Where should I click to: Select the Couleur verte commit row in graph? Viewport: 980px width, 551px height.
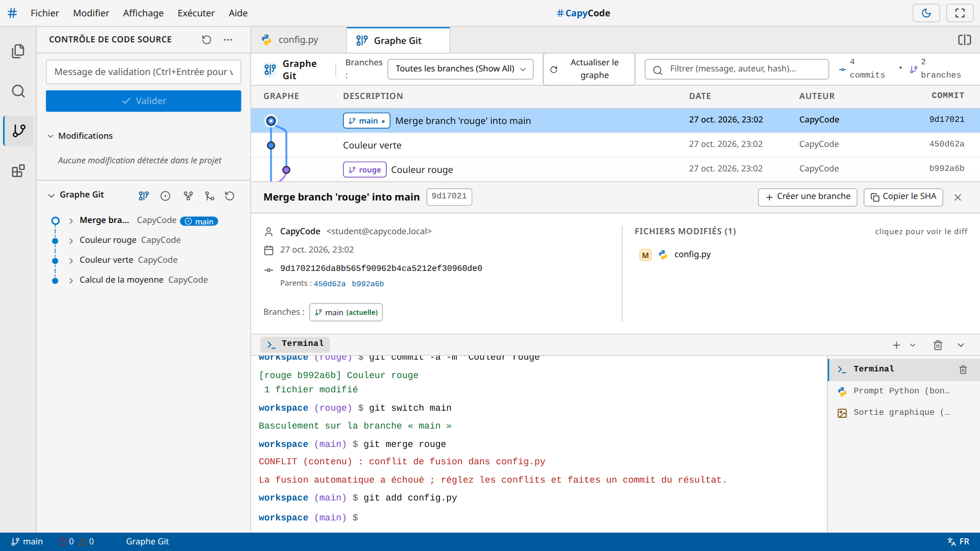(615, 145)
